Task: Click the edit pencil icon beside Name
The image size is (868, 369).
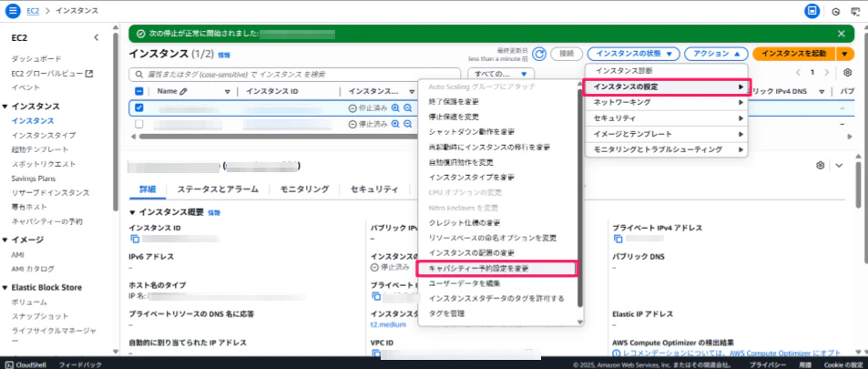Action: pyautogui.click(x=184, y=91)
